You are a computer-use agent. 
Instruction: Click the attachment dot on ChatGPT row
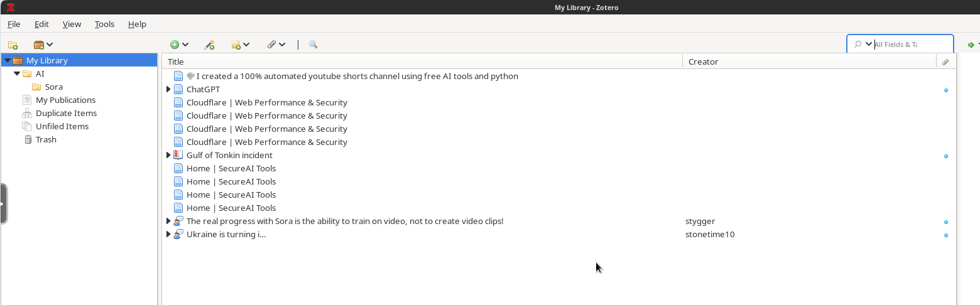[x=946, y=90]
